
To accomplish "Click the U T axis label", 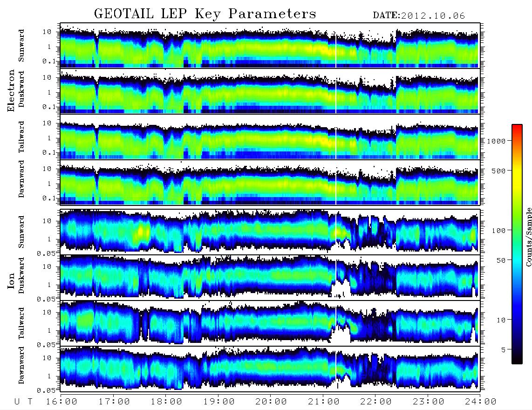I will coord(24,402).
